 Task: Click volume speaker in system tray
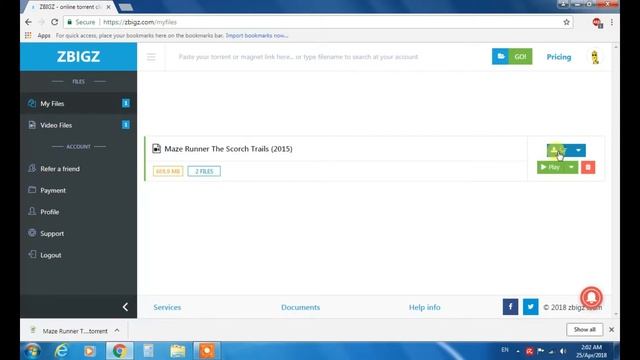pyautogui.click(x=563, y=351)
